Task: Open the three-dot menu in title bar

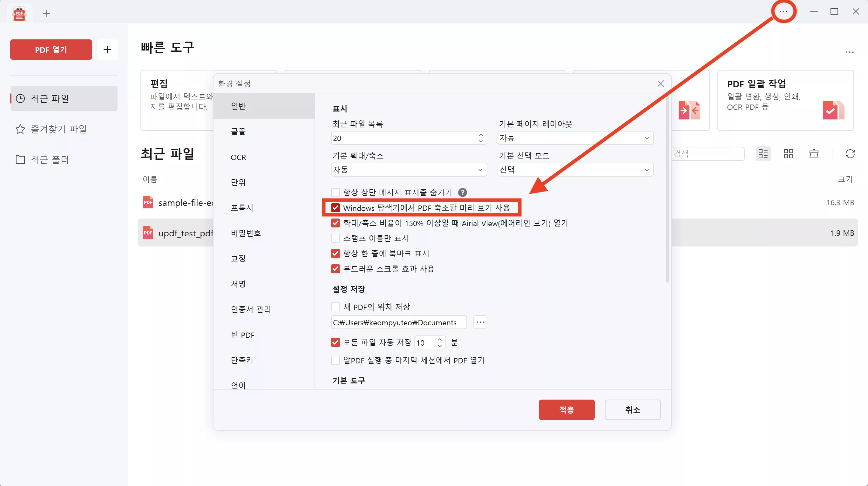Action: [x=783, y=11]
